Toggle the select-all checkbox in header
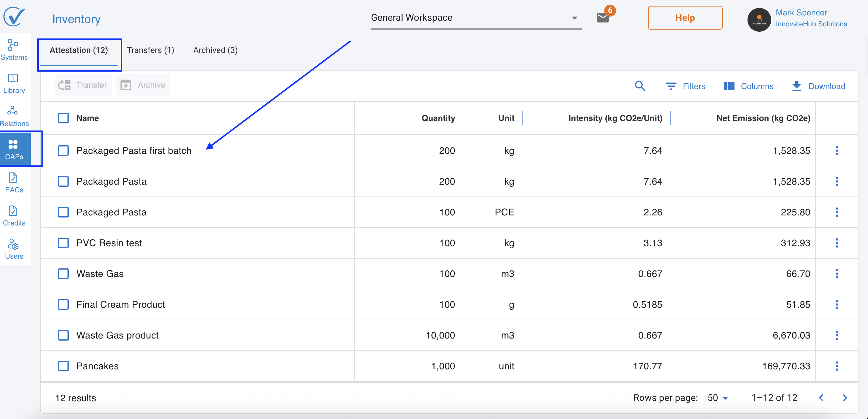 click(63, 118)
